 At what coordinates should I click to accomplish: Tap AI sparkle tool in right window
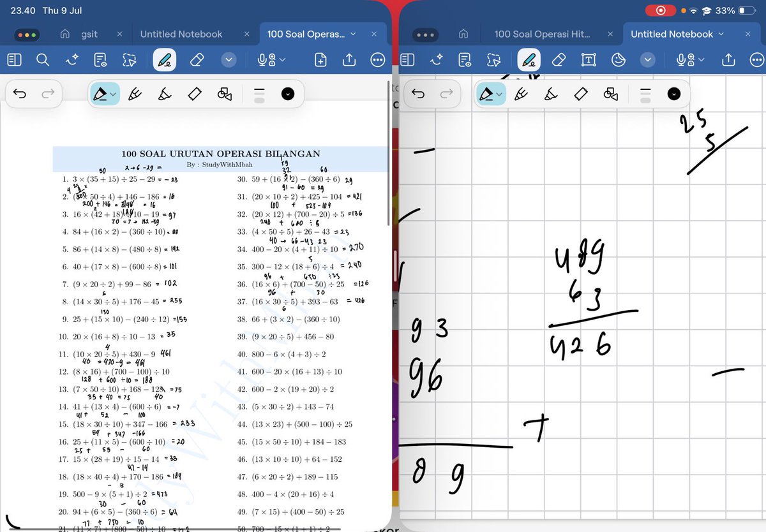tap(437, 60)
